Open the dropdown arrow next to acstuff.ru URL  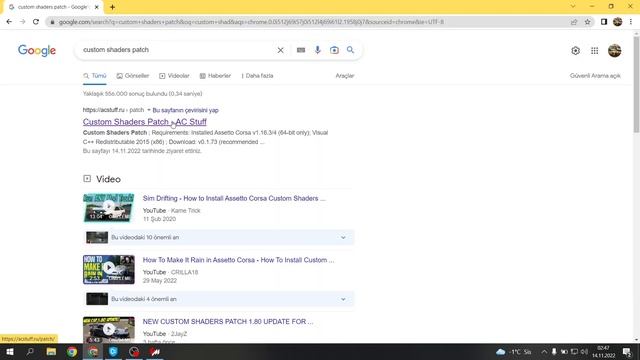click(x=149, y=110)
